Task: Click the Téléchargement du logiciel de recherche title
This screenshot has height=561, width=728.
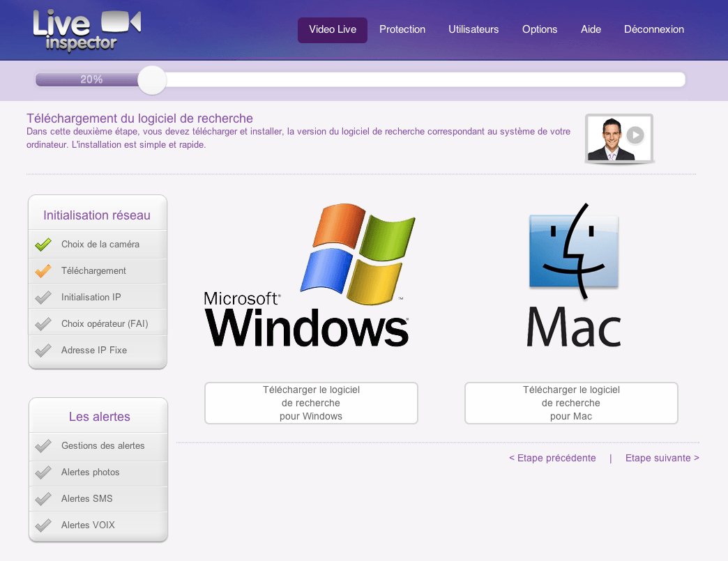Action: 139,118
